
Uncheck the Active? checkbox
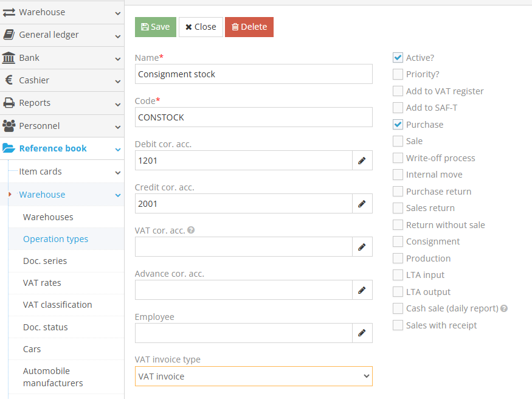click(398, 57)
